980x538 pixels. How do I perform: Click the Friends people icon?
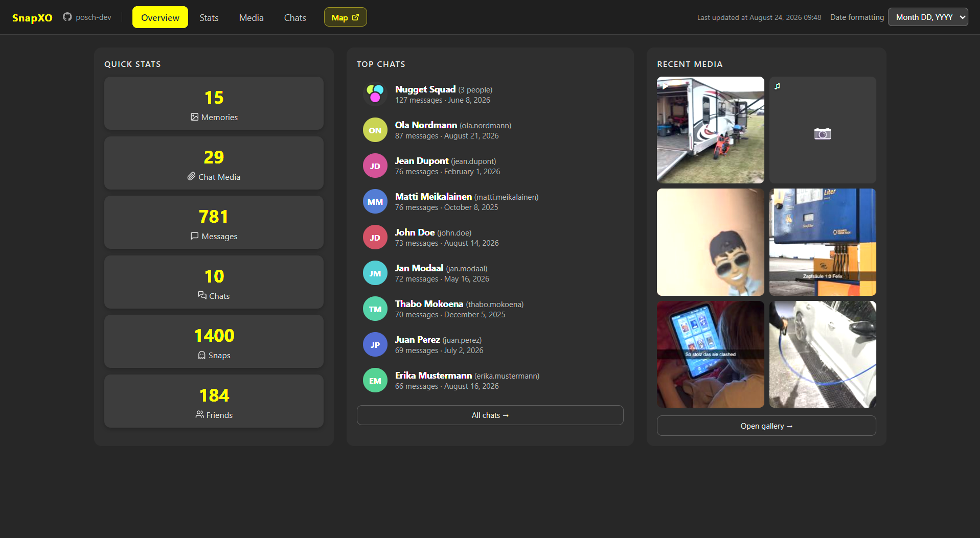199,414
